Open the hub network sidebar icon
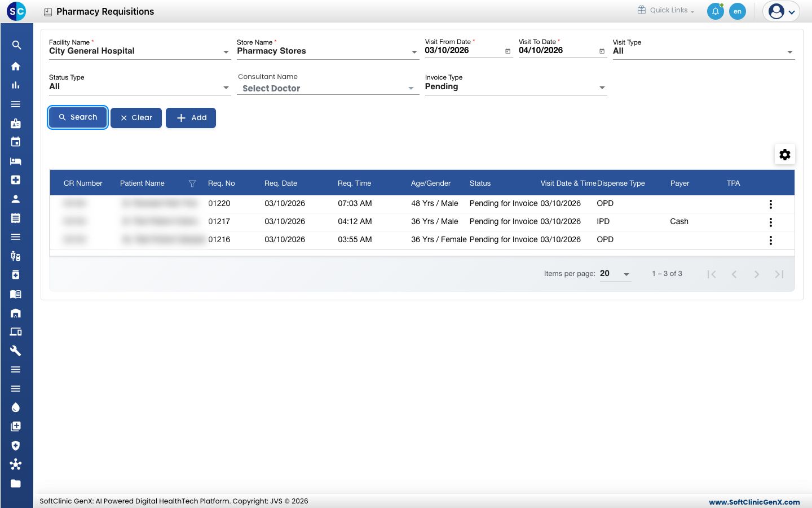This screenshot has width=812, height=508. [x=16, y=465]
